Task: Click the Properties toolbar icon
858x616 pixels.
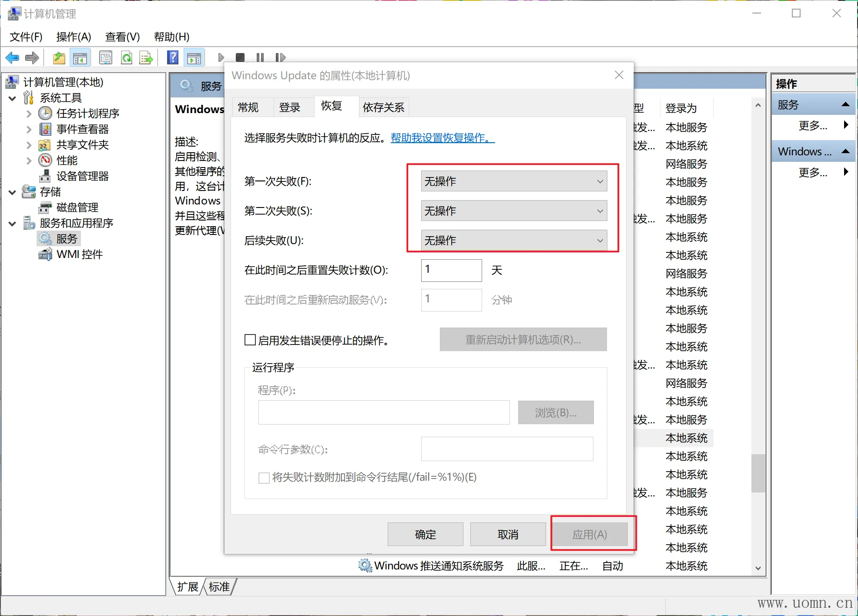Action: click(106, 57)
